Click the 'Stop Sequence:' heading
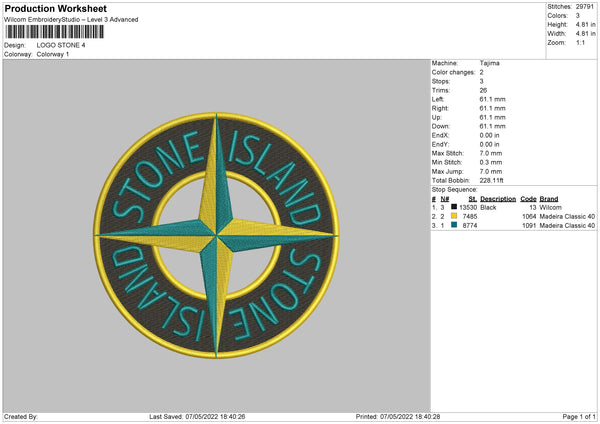This screenshot has height=424, width=600. click(455, 190)
